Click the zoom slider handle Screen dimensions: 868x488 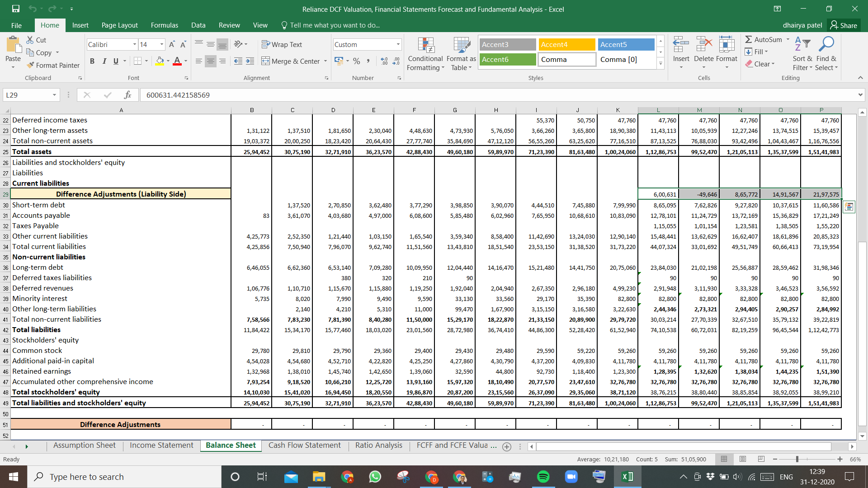[797, 459]
